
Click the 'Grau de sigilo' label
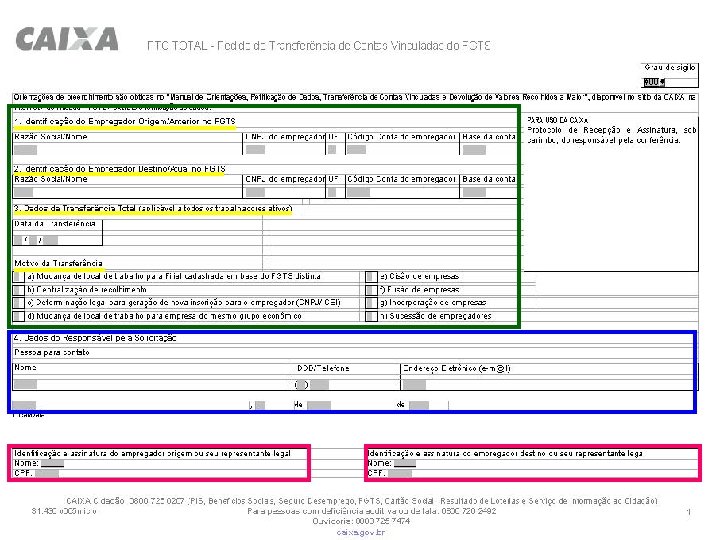click(x=669, y=68)
